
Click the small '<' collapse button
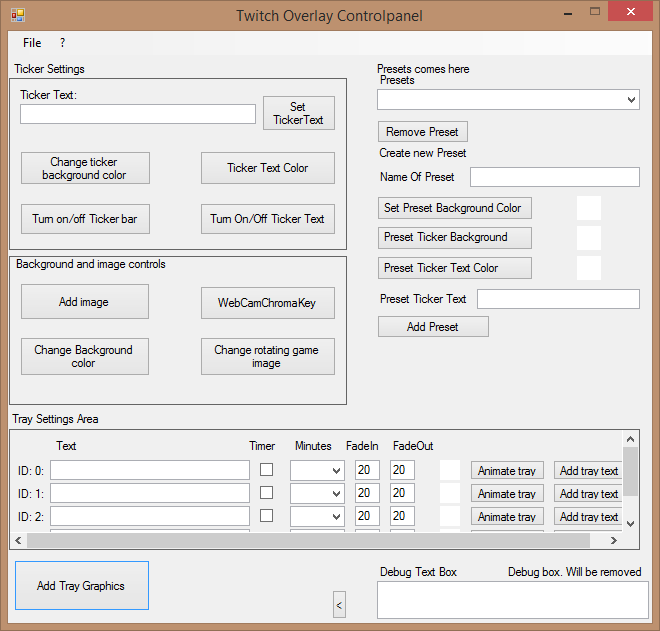[x=338, y=604]
